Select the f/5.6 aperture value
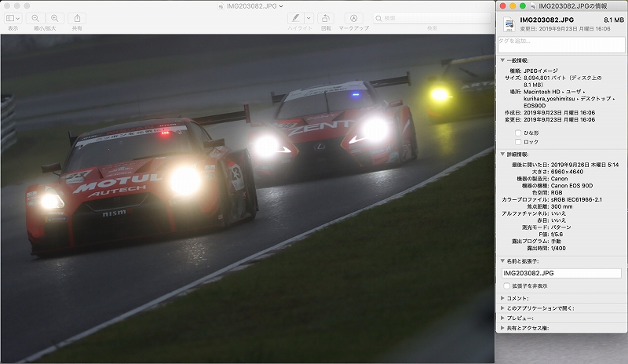Screen dimensions: 628x364 tap(557, 235)
